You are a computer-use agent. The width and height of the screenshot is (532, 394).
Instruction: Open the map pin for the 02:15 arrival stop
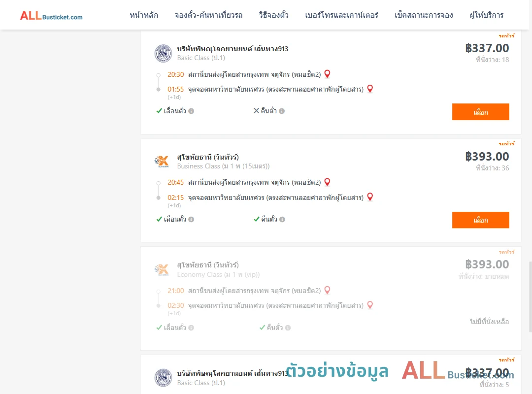coord(370,197)
